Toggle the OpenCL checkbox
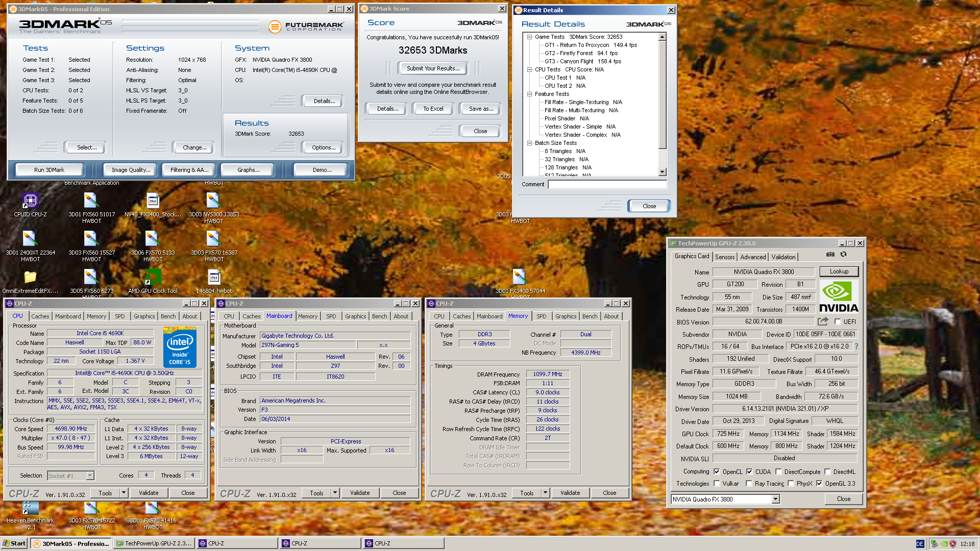 [717, 471]
